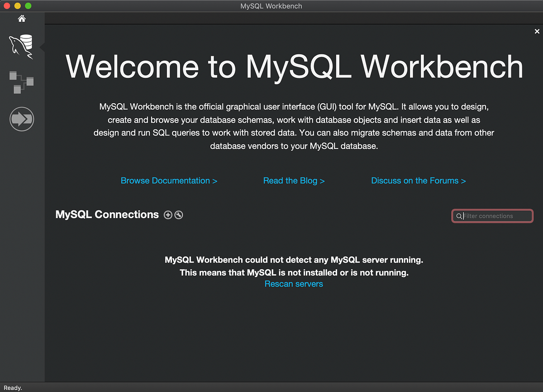Open the Home screen from the sidebar
This screenshot has width=543, height=392.
[21, 19]
